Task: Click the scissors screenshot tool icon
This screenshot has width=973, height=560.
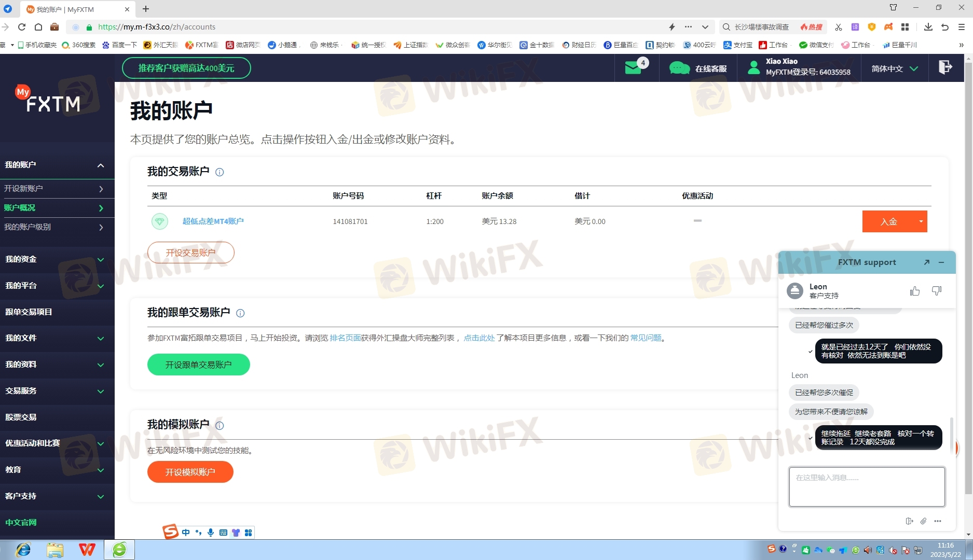Action: tap(838, 27)
